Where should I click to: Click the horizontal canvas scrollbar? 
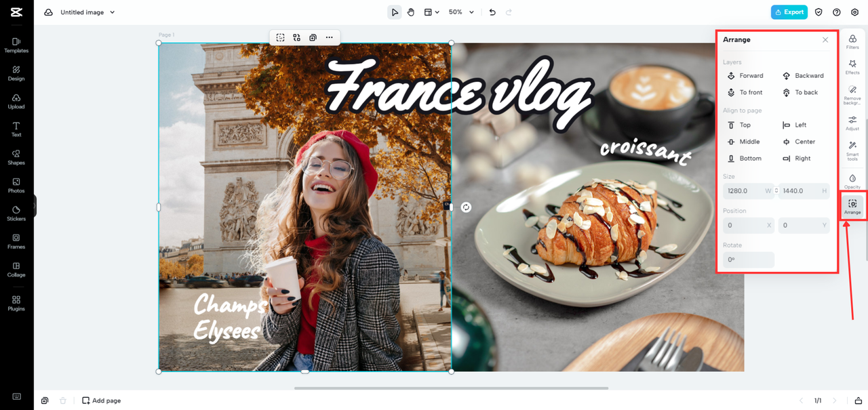pos(451,388)
